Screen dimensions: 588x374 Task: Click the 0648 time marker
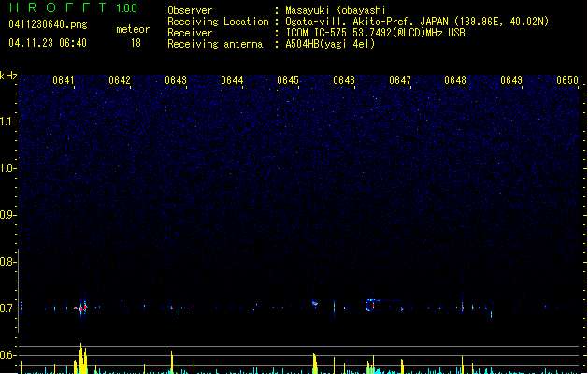455,80
